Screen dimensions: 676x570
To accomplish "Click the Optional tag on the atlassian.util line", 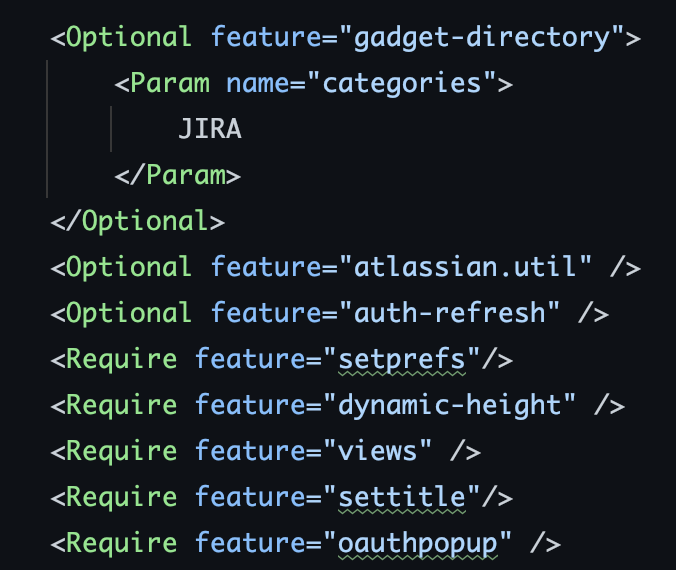I will (128, 267).
